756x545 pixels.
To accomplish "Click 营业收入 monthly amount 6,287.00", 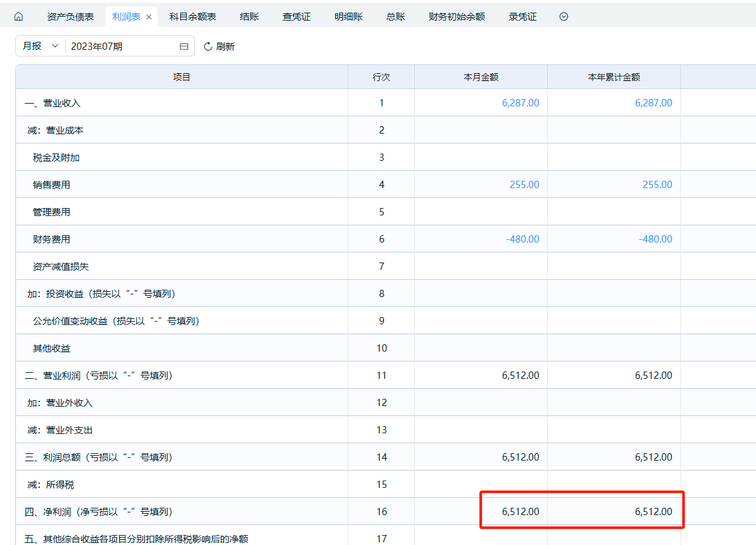I will (x=521, y=103).
